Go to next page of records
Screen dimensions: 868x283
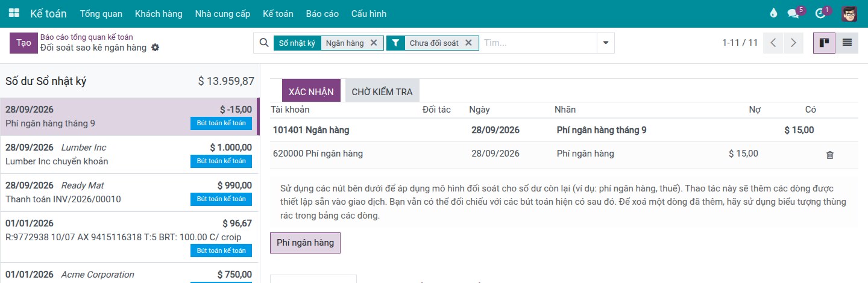pyautogui.click(x=793, y=43)
